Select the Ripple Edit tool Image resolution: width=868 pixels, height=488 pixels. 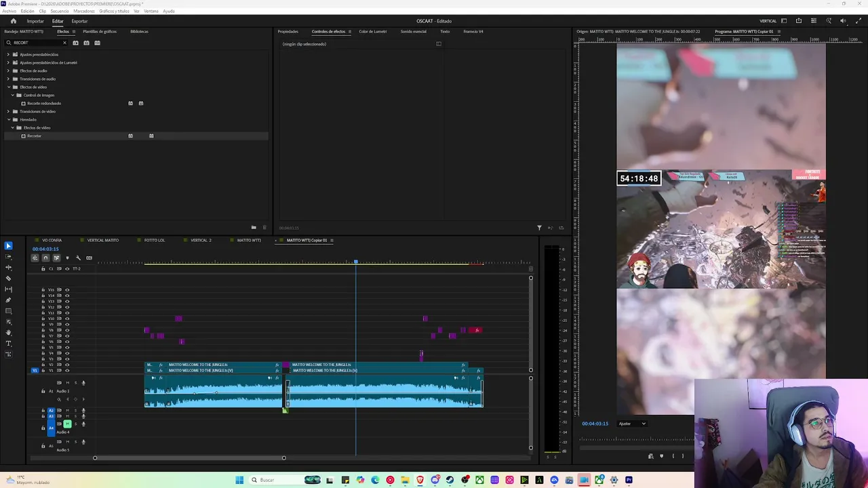(x=8, y=268)
